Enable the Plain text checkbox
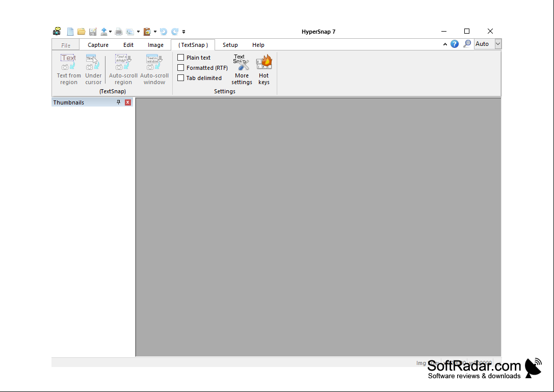This screenshot has height=392, width=554. point(180,57)
